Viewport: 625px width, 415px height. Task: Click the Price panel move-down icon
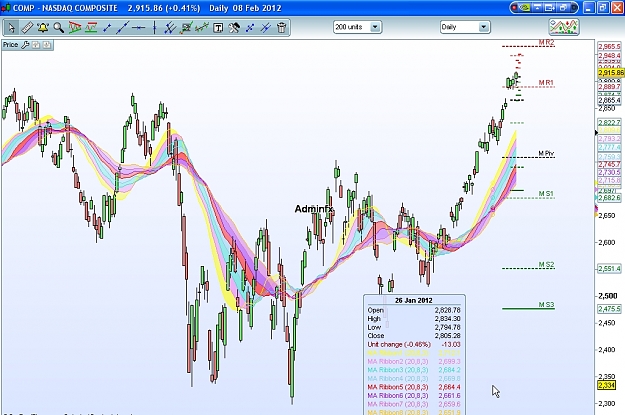[47, 45]
